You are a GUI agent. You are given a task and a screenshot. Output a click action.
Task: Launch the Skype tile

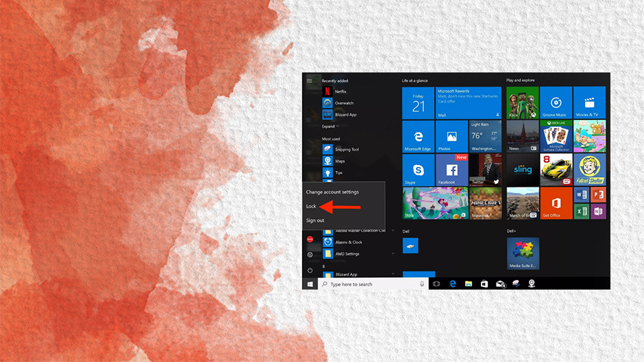pyautogui.click(x=418, y=170)
